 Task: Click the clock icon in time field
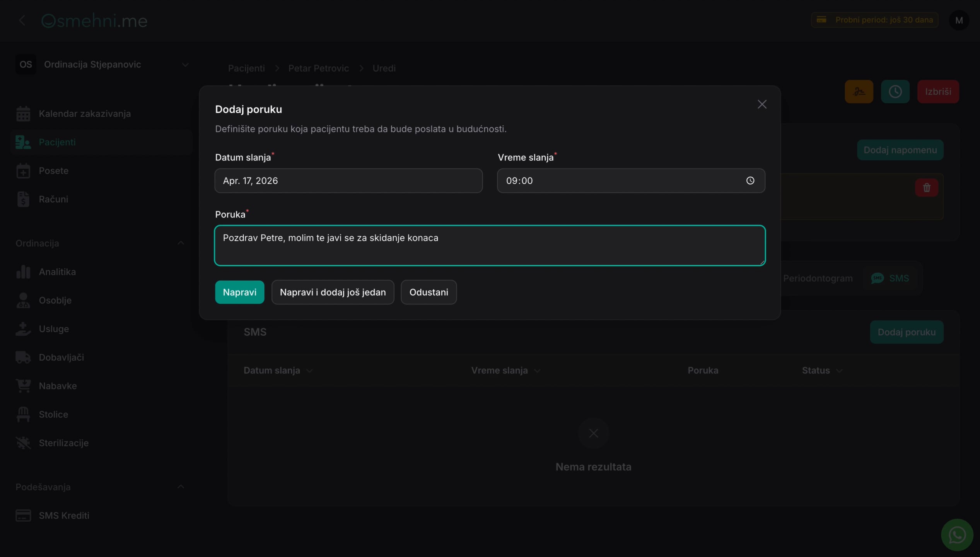click(750, 181)
